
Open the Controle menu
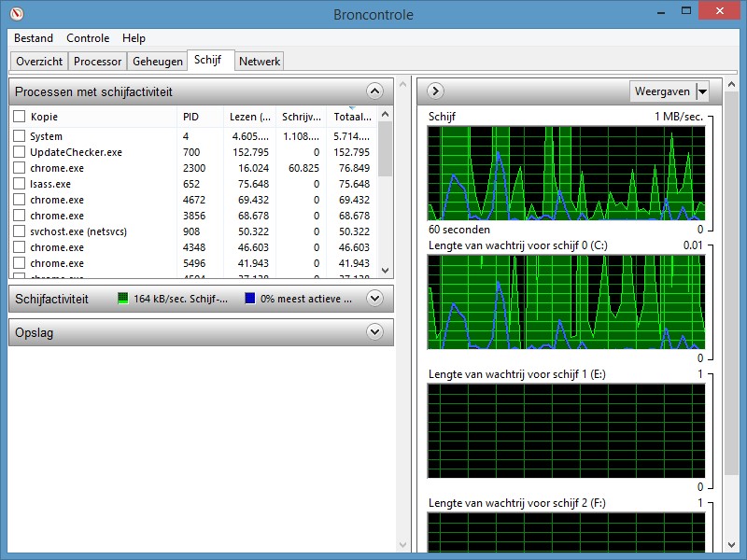pyautogui.click(x=88, y=38)
